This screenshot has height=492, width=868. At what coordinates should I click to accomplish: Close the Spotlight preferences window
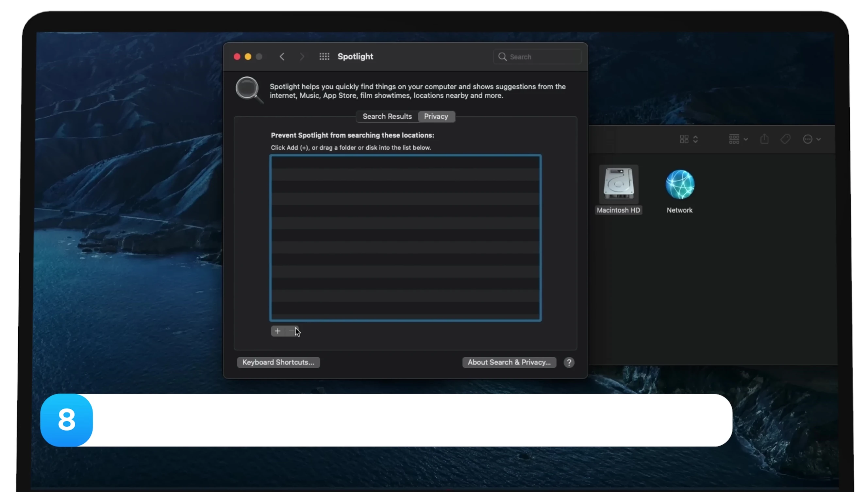(x=237, y=57)
